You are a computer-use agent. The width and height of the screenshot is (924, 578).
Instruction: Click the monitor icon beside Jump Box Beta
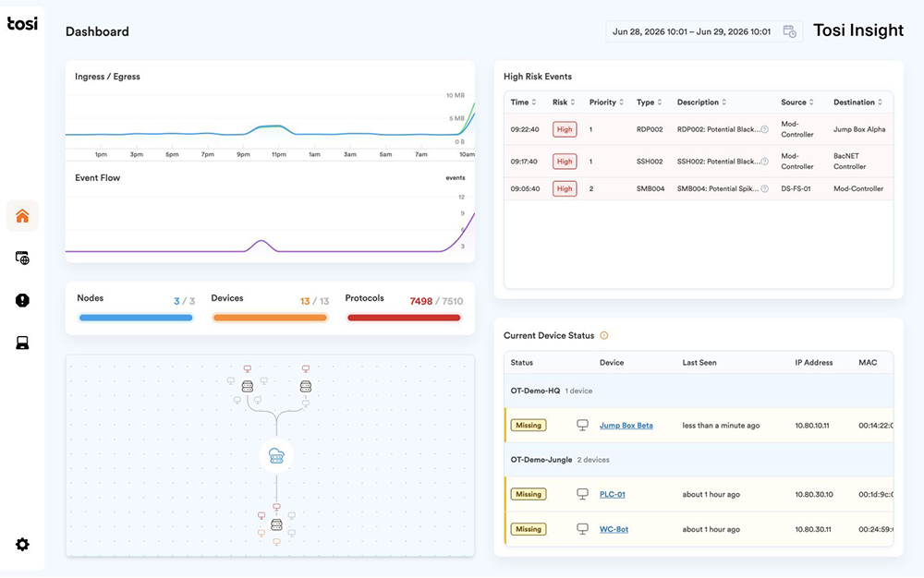(582, 425)
